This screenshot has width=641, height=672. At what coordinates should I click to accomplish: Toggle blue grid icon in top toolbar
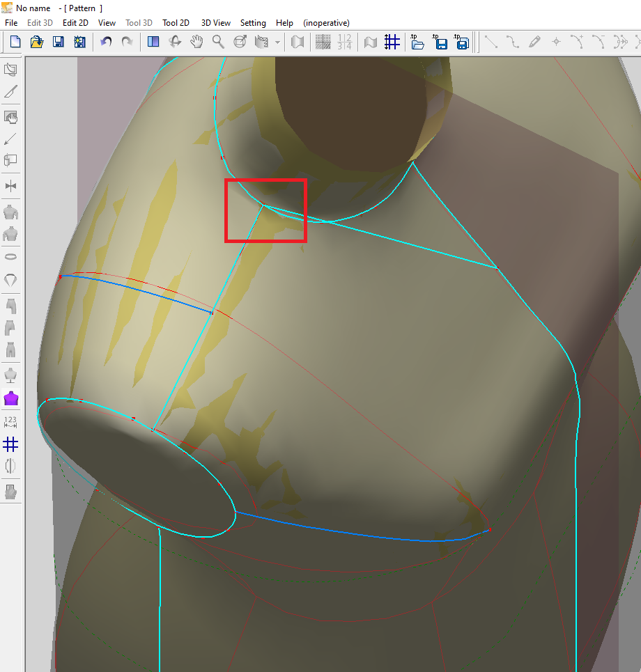pyautogui.click(x=392, y=42)
